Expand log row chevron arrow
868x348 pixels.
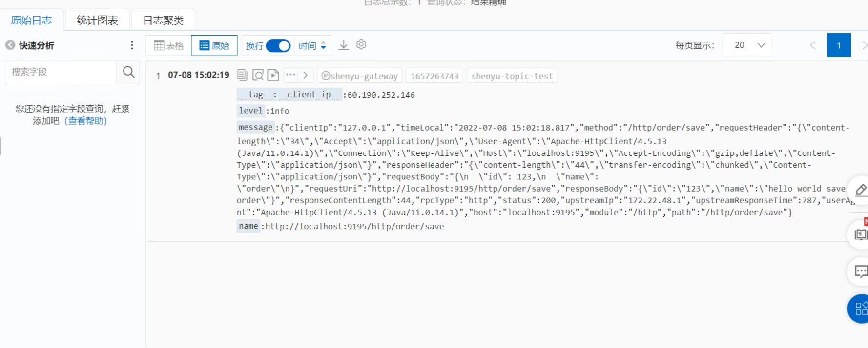tap(306, 75)
